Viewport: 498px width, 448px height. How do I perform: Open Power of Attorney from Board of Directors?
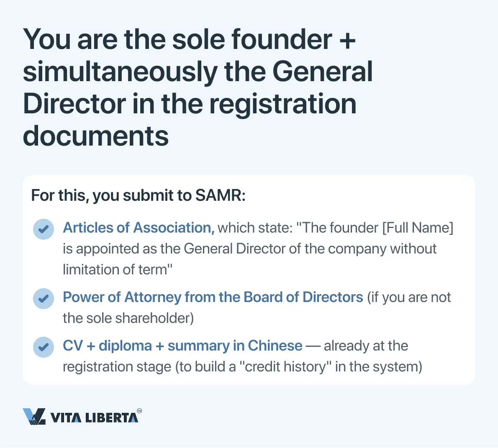[x=213, y=297]
